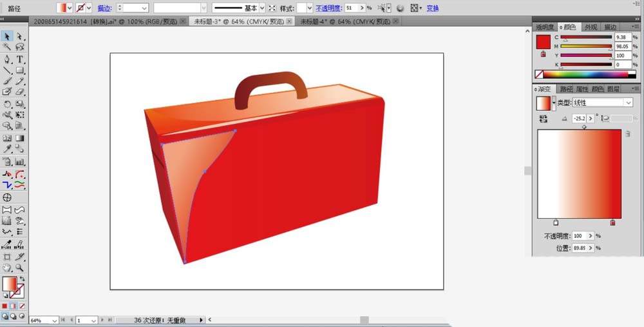Image resolution: width=644 pixels, height=327 pixels.
Task: Open stroke color dropdown in control bar
Action: coord(89,8)
